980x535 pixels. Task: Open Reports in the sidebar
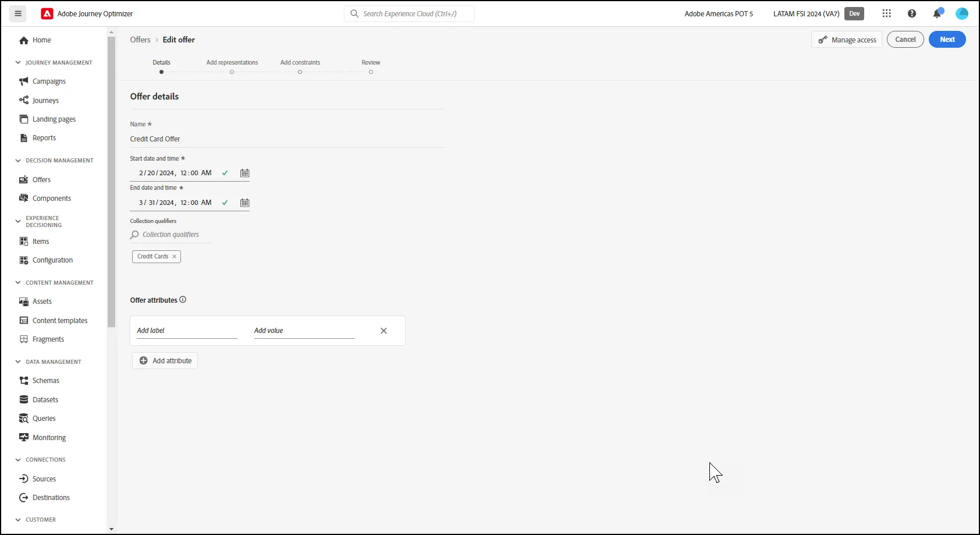coord(38,138)
